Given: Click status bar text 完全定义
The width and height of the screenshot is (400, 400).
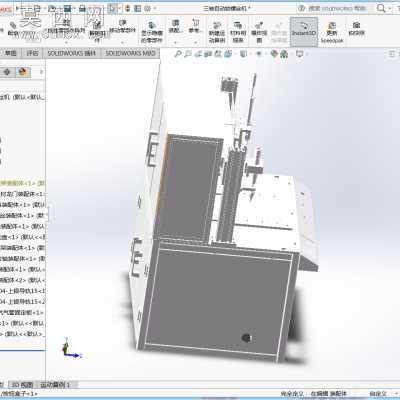Looking at the screenshot, I should point(292,394).
